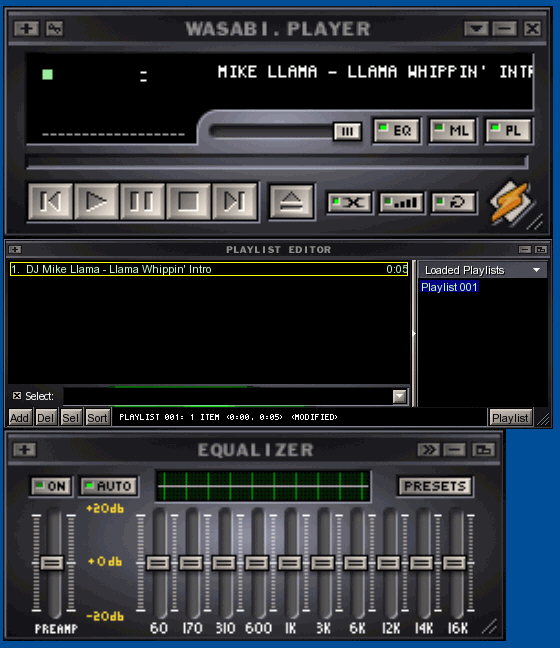Stop playback with the Stop button

[188, 202]
